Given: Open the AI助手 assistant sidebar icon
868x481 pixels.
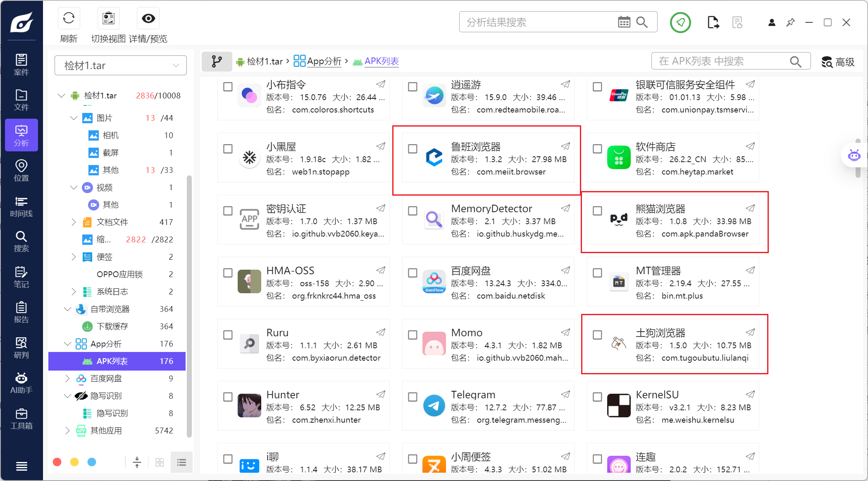Looking at the screenshot, I should 21,383.
